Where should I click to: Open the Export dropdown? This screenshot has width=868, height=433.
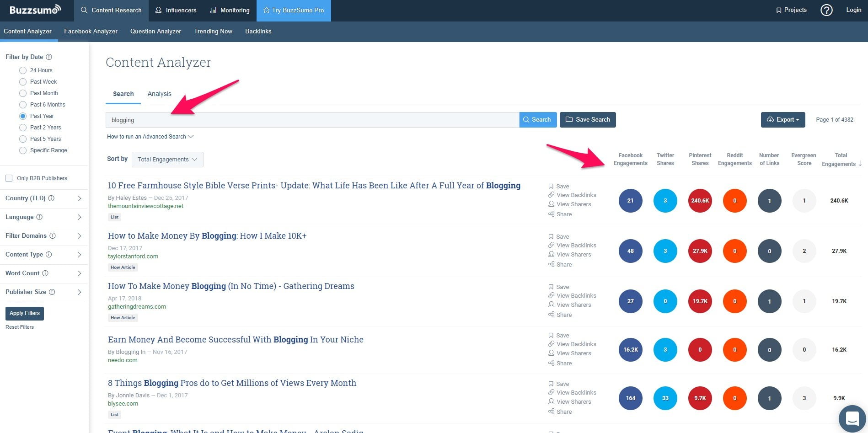point(783,119)
